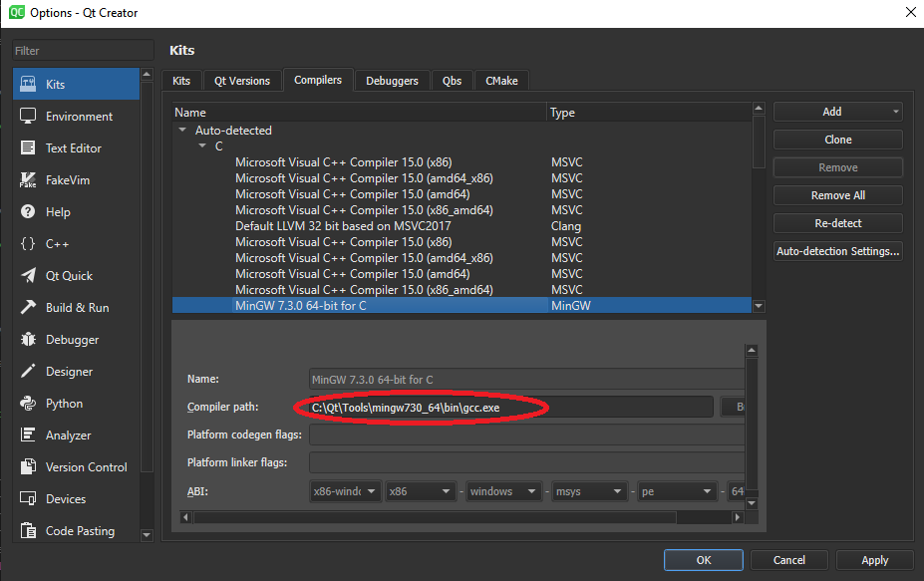Focus the Platform codegen flags field
The height and width of the screenshot is (581, 924).
pos(527,435)
